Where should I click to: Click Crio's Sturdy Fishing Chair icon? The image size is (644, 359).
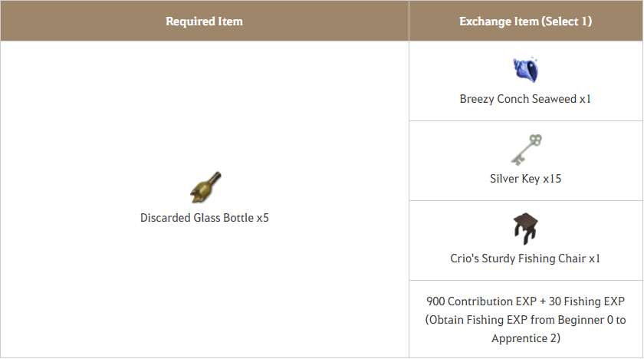pyautogui.click(x=525, y=229)
